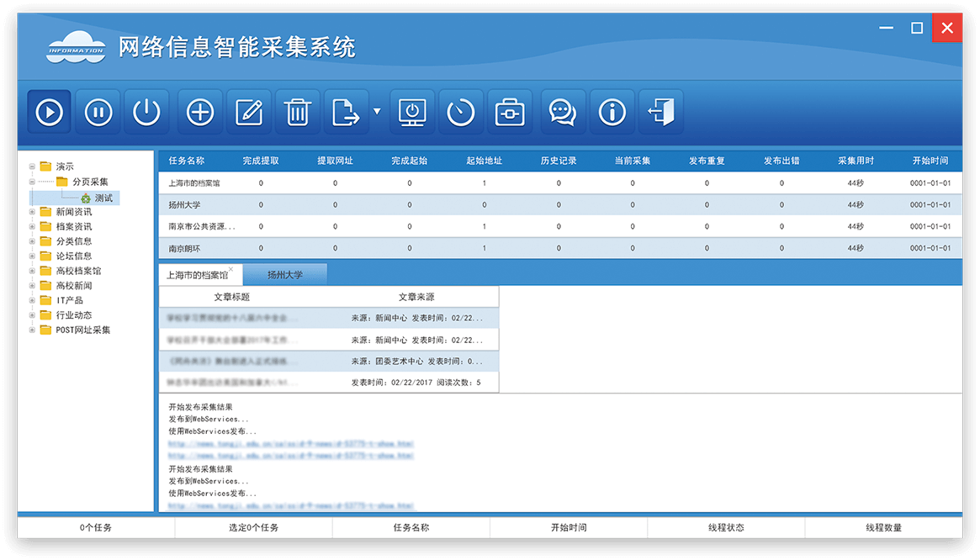Expand the 新闻资讯 tree node

[33, 212]
